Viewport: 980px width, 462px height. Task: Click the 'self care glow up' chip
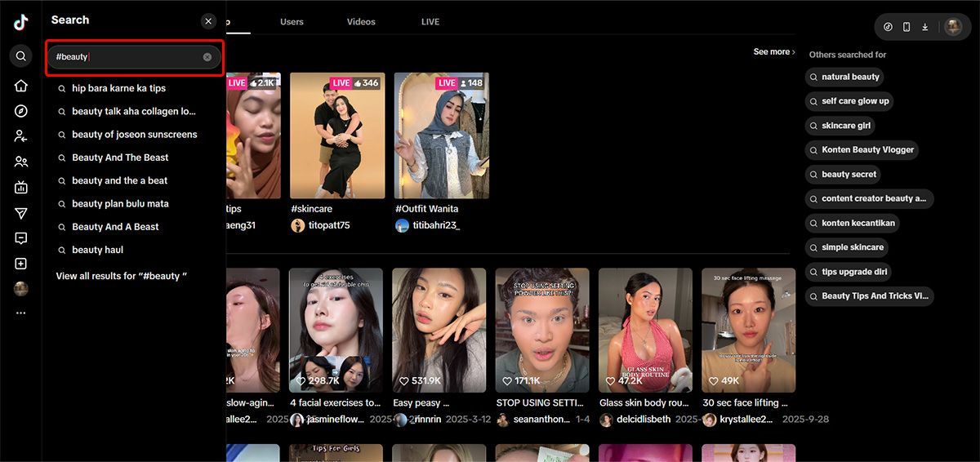pyautogui.click(x=849, y=101)
